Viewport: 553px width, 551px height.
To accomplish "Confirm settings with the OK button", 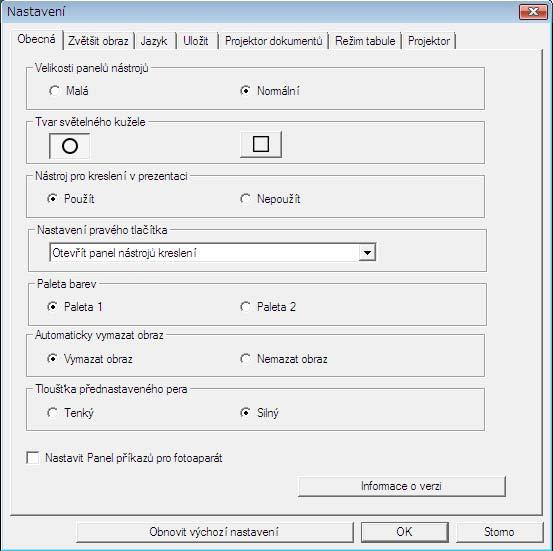I will pos(404,532).
